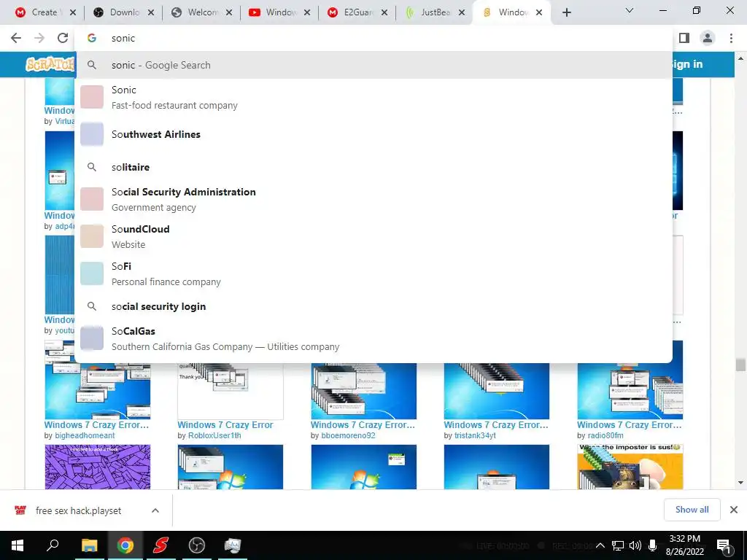
Task: Open author link radio80fm
Action: coord(605,436)
